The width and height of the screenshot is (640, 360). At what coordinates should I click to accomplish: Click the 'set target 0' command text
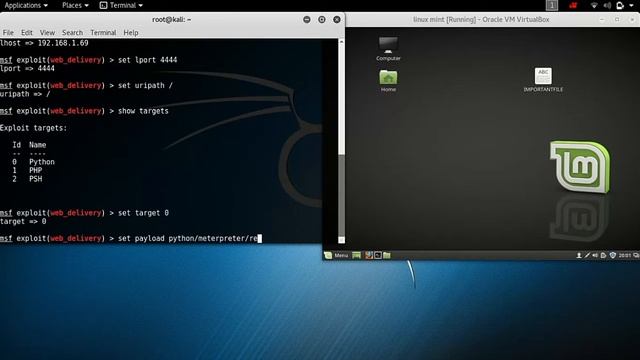coord(143,213)
